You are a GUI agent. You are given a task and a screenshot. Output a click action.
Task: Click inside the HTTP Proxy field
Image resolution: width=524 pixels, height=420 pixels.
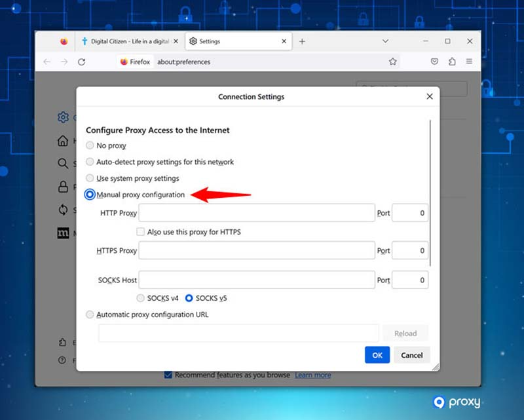click(255, 212)
